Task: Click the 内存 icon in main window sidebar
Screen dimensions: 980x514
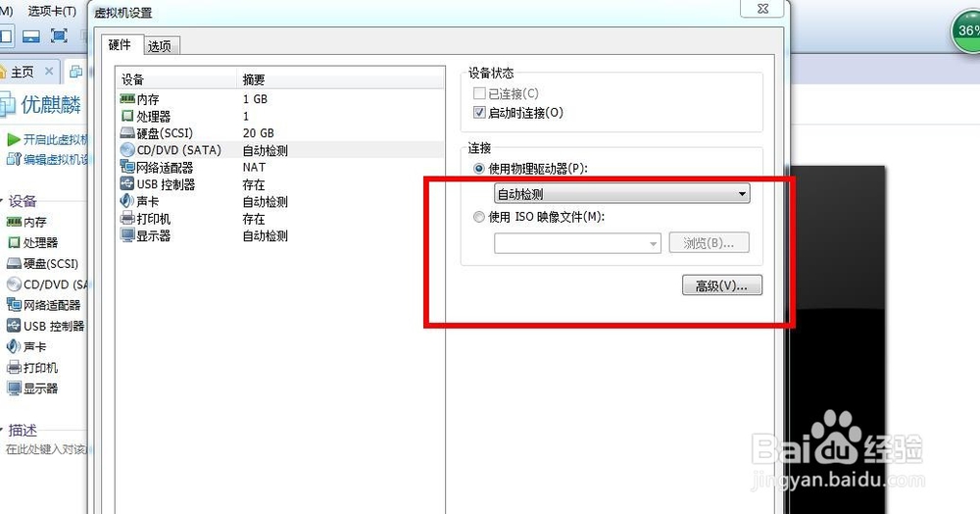Action: [x=14, y=222]
